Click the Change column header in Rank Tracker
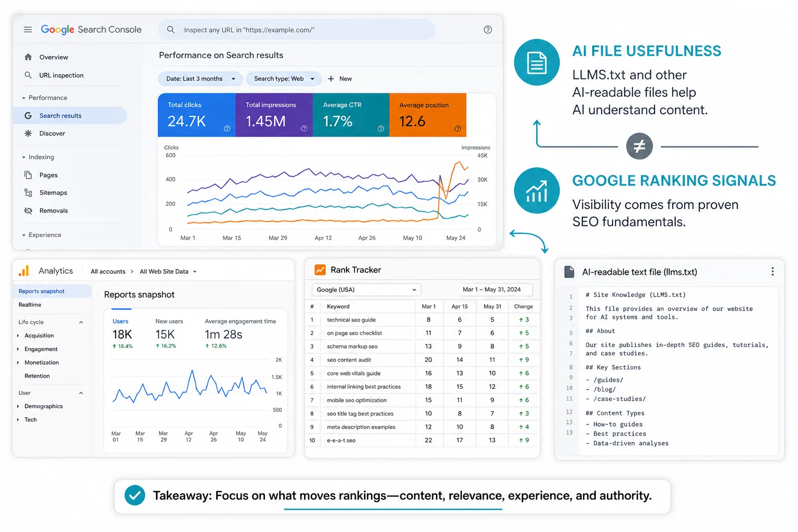The width and height of the screenshot is (798, 532). point(523,307)
